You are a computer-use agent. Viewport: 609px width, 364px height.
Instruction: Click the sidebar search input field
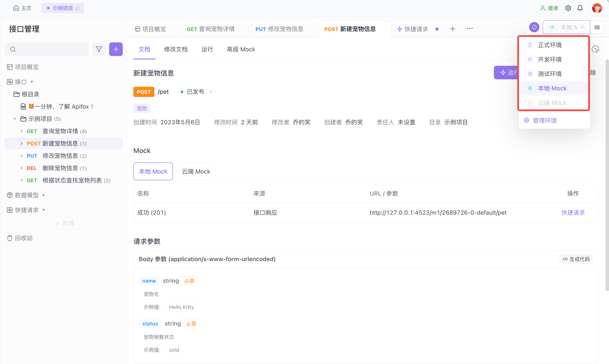50,49
